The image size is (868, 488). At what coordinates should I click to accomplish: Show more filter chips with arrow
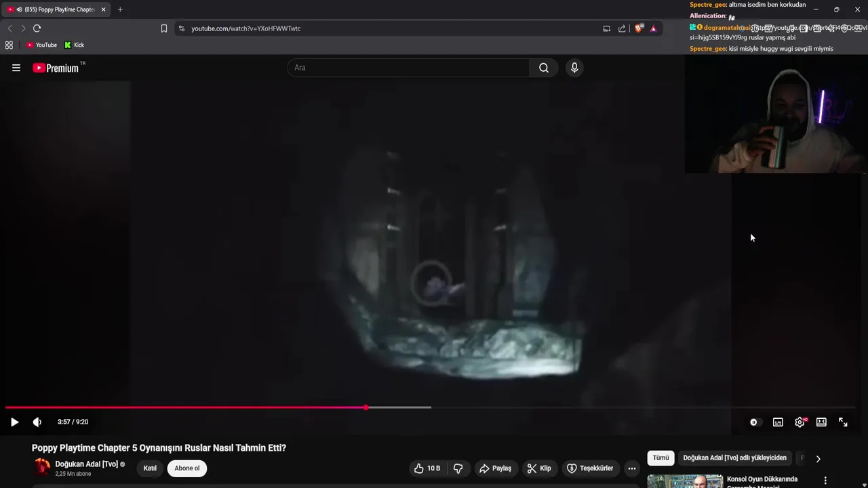818,459
